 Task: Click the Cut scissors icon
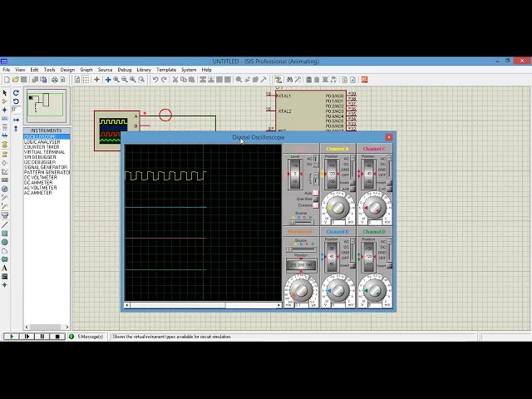click(x=175, y=80)
